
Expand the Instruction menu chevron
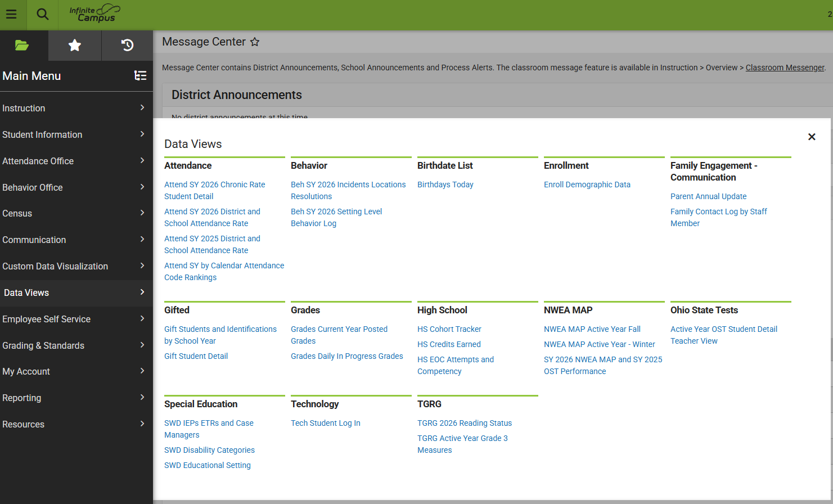(x=142, y=107)
